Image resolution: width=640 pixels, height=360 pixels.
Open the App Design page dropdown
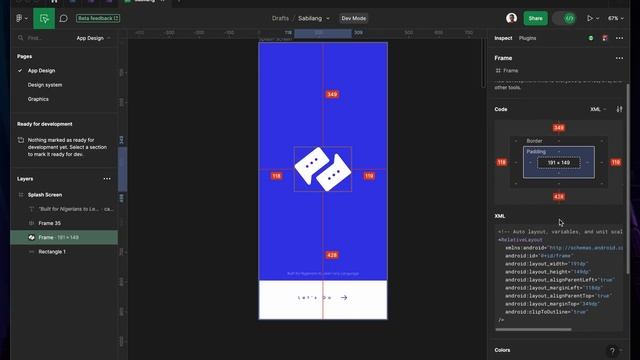tap(93, 38)
